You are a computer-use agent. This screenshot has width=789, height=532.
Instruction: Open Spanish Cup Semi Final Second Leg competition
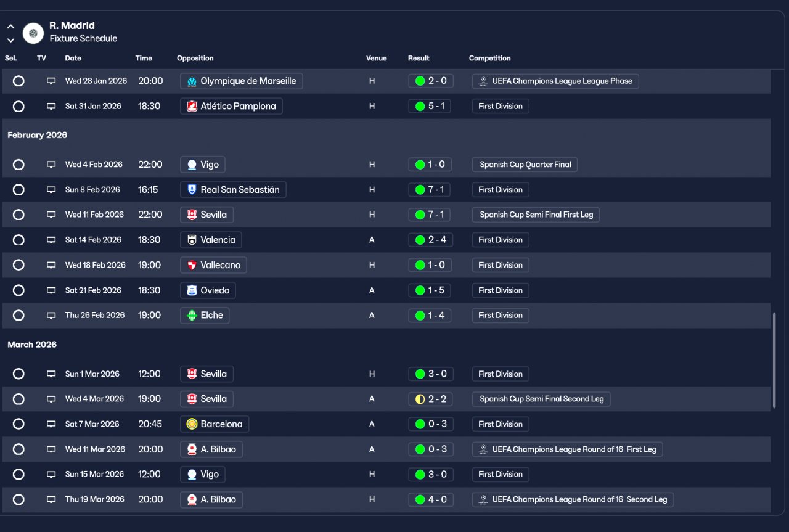(x=541, y=399)
